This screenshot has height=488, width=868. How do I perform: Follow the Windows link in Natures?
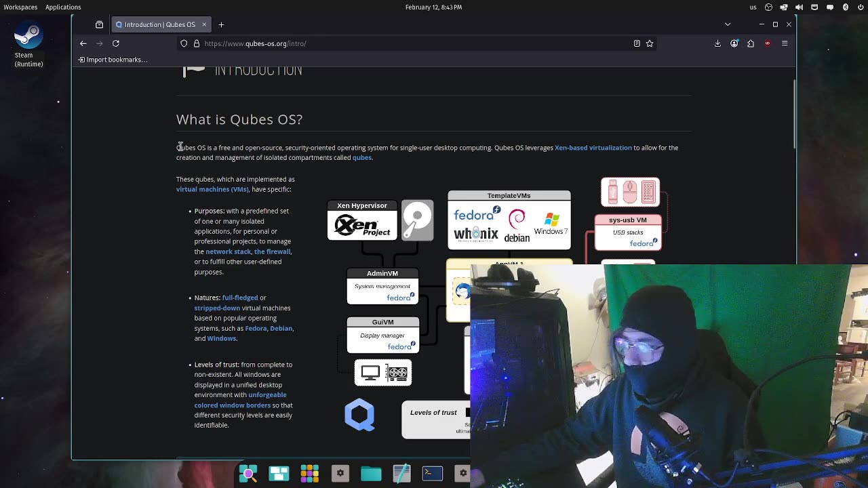click(x=222, y=338)
